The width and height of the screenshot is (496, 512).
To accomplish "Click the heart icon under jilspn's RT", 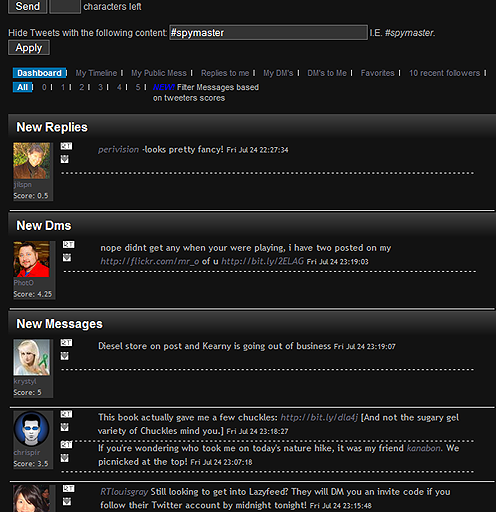I will pos(65,159).
